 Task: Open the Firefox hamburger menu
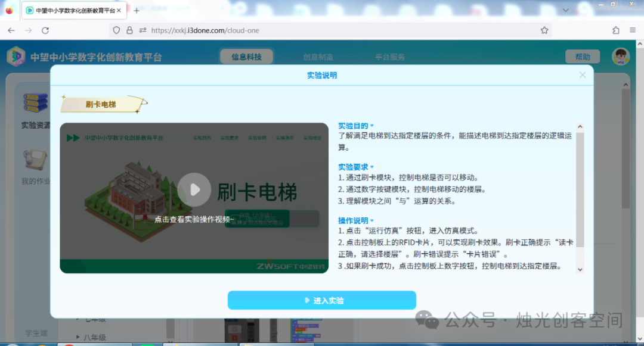[633, 30]
